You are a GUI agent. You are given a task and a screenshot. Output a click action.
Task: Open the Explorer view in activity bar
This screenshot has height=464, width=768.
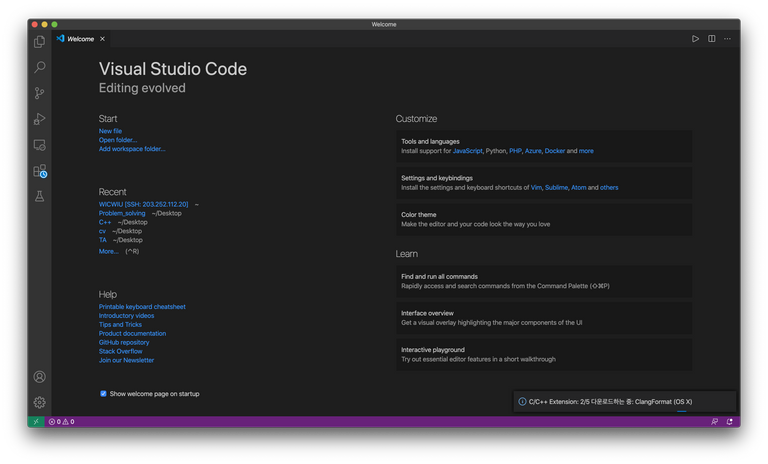coord(40,42)
